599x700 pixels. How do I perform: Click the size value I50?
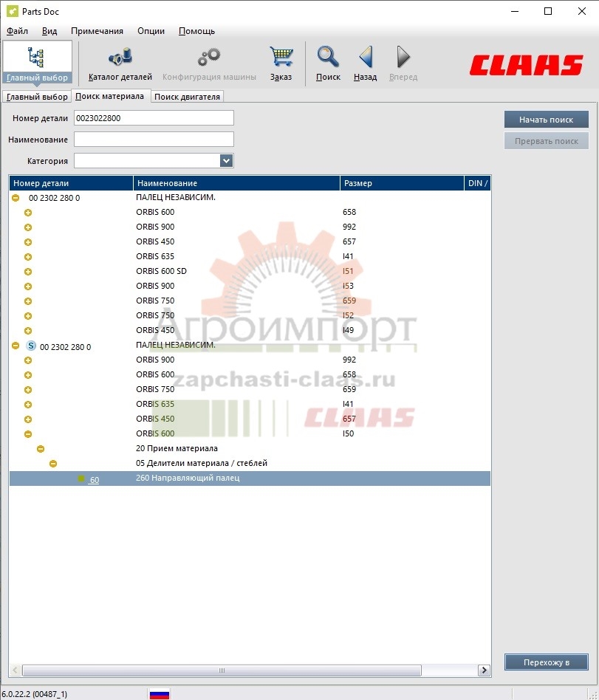[348, 433]
